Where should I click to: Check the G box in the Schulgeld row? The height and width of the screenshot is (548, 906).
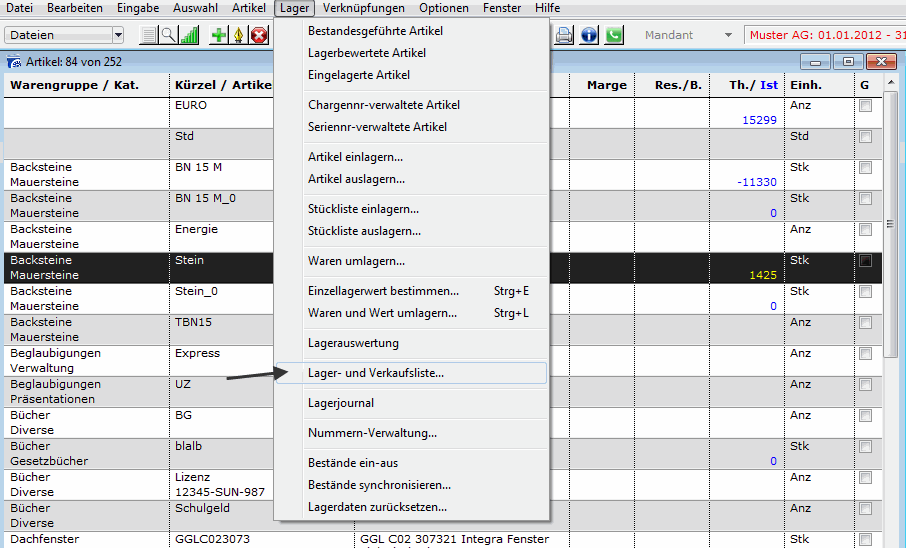[866, 508]
